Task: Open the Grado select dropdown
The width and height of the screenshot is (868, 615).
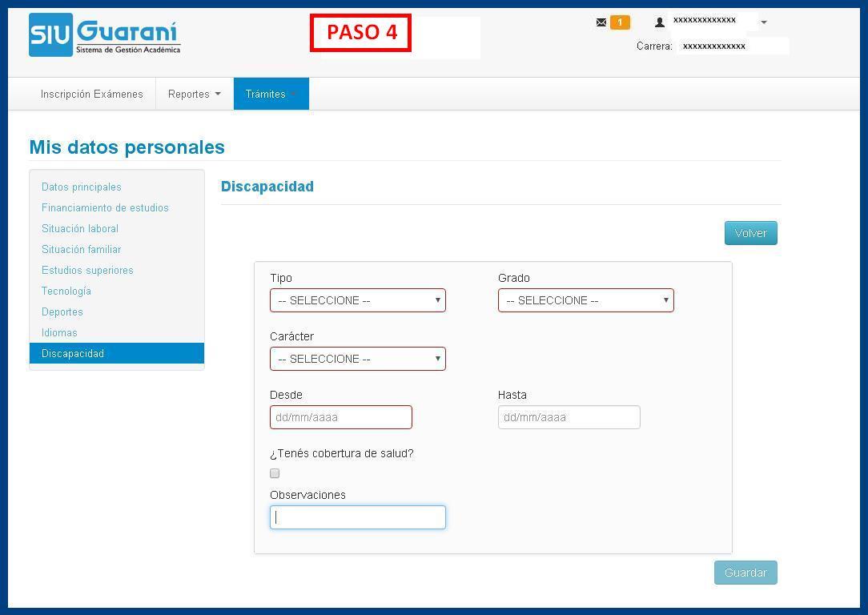Action: pyautogui.click(x=585, y=300)
